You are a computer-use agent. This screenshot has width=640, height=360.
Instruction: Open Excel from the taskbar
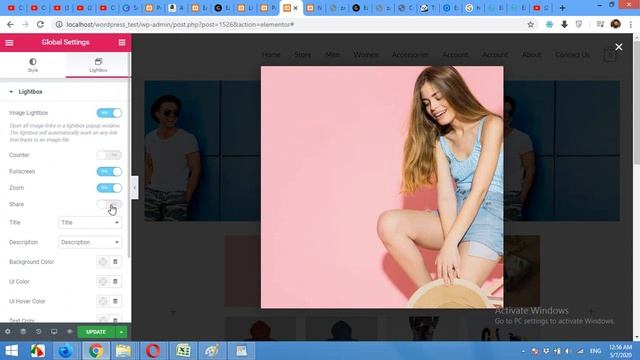click(183, 351)
